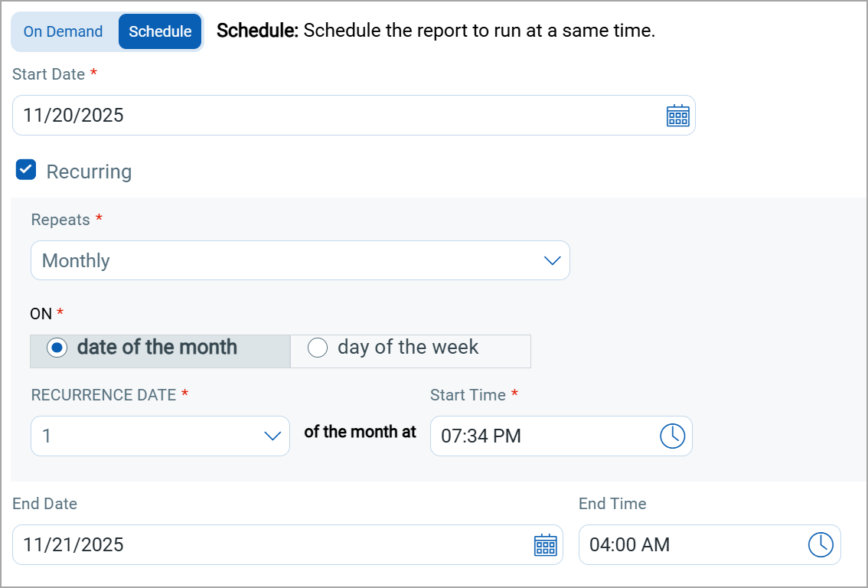Select the Schedule tab
The height and width of the screenshot is (588, 868).
tap(160, 31)
